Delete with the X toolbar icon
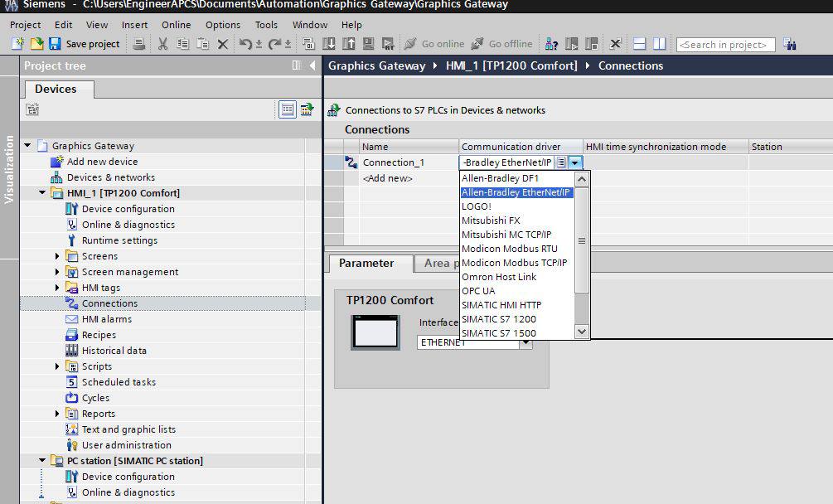833x504 pixels. tap(223, 44)
